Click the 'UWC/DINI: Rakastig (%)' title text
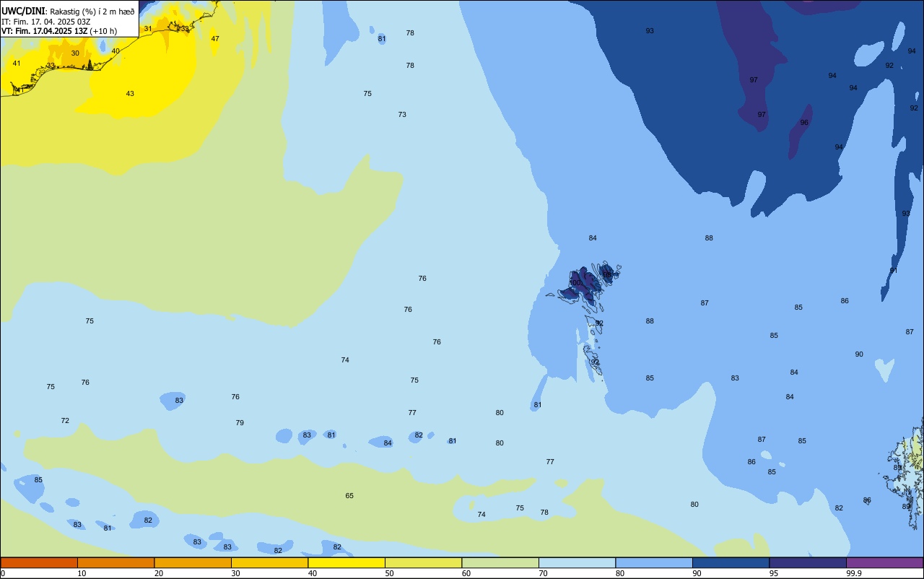The image size is (924, 579). tap(53, 12)
